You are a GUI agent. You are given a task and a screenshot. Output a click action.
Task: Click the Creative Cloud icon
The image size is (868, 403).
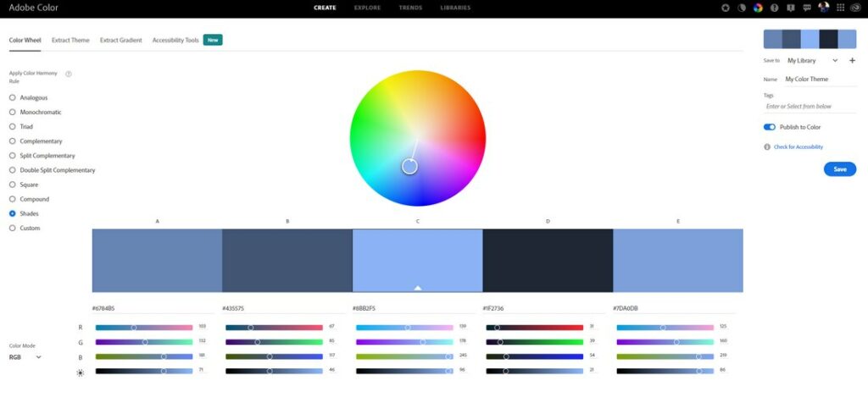(856, 8)
